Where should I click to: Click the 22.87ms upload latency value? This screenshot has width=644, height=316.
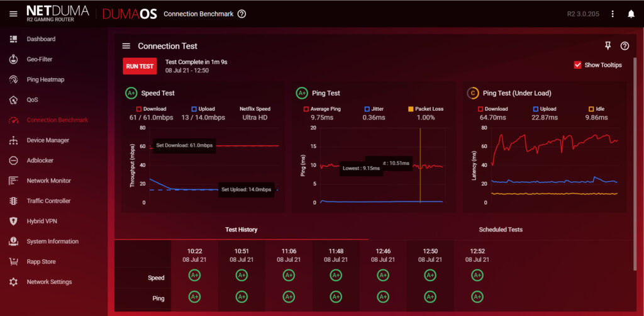click(x=545, y=118)
